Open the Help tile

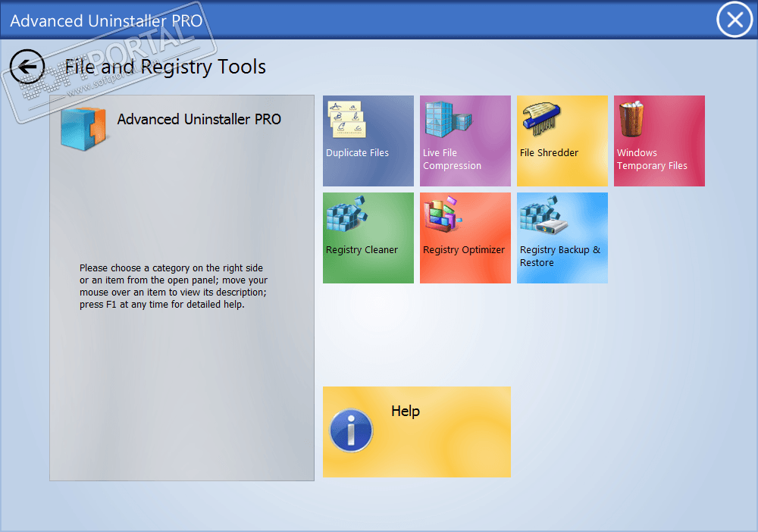click(417, 432)
